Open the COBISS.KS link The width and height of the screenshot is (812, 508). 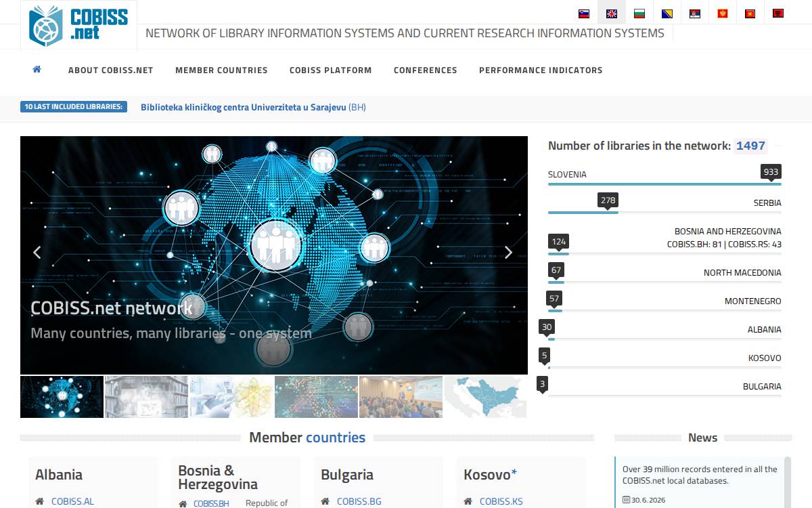tap(501, 501)
